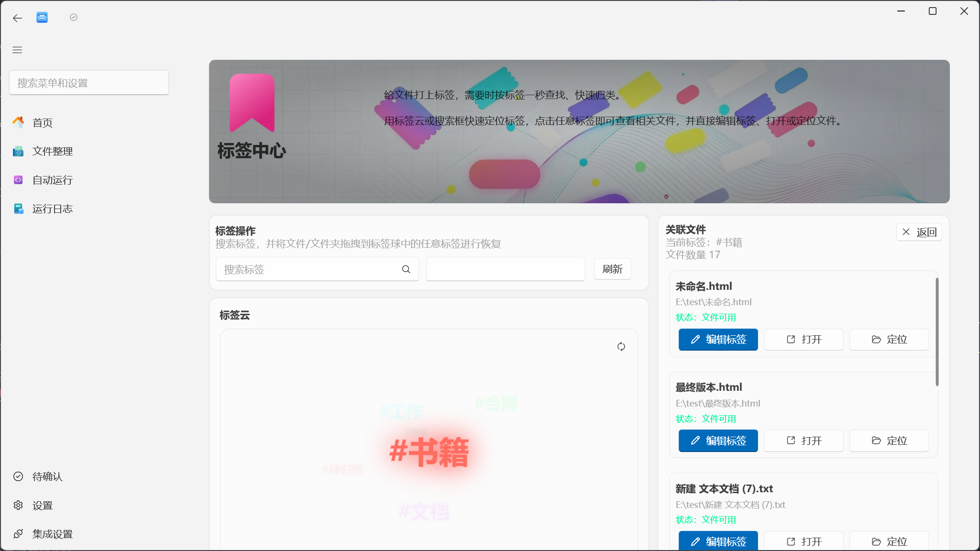Open 新建 文本文档 (7).txt
Image resolution: width=980 pixels, height=551 pixels.
click(x=804, y=541)
